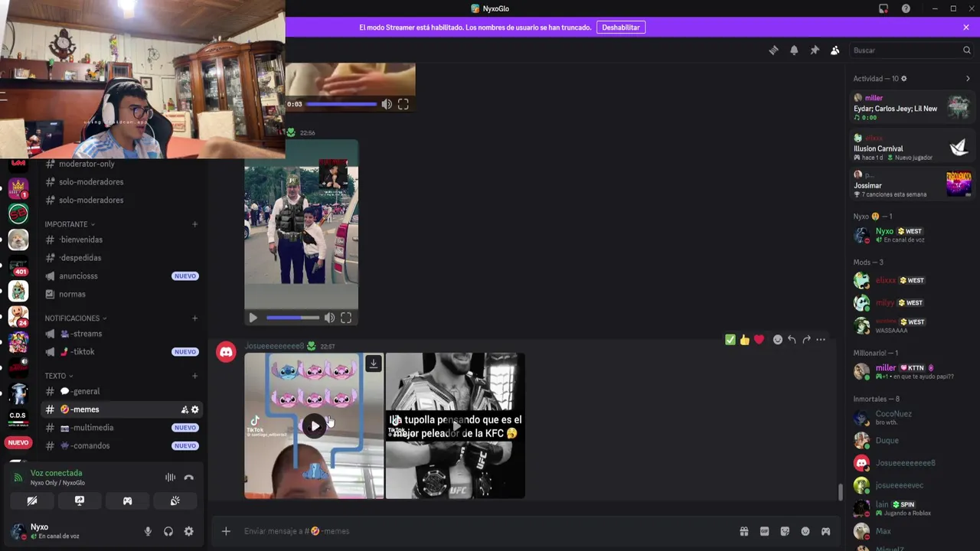This screenshot has height=551, width=980.
Task: Toggle microphone mute in user panel
Action: [x=149, y=531]
